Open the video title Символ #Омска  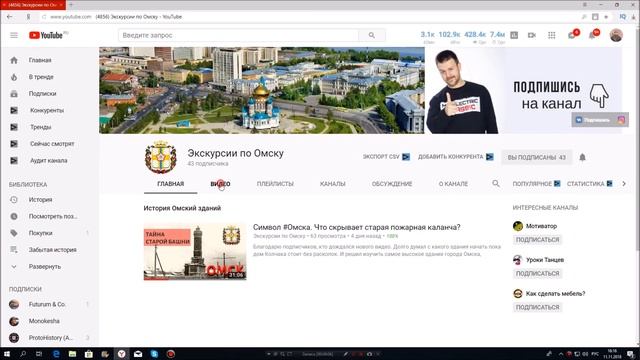(356, 227)
